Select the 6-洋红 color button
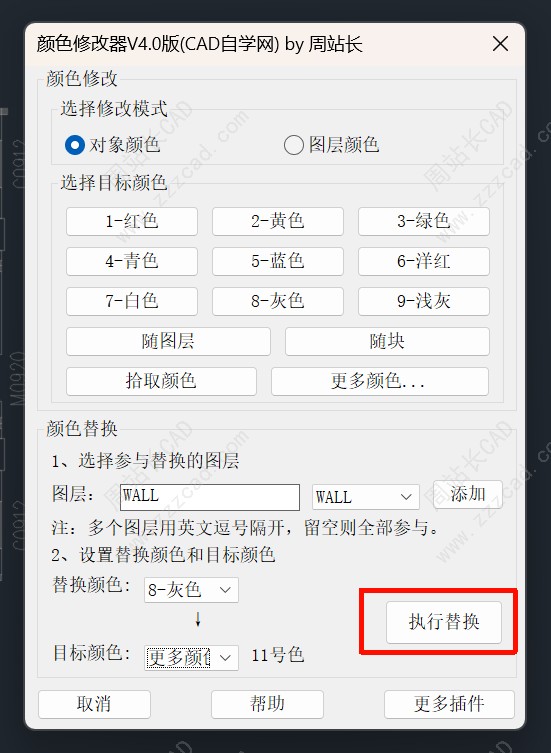Image resolution: width=551 pixels, height=753 pixels. [x=424, y=261]
